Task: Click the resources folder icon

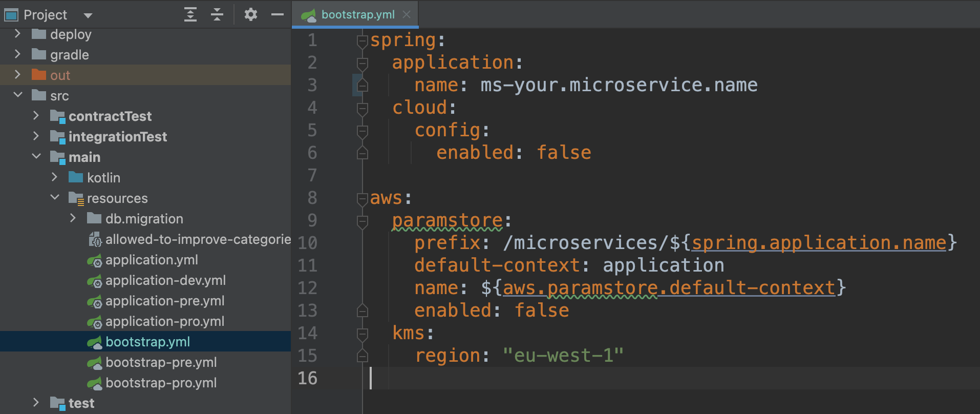Action: (x=76, y=198)
